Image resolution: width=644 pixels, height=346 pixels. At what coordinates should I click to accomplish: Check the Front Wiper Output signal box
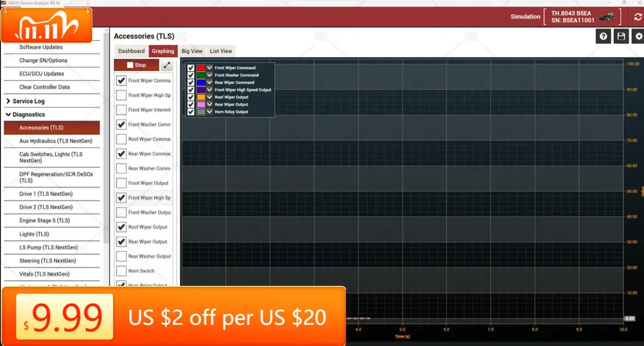pyautogui.click(x=121, y=183)
